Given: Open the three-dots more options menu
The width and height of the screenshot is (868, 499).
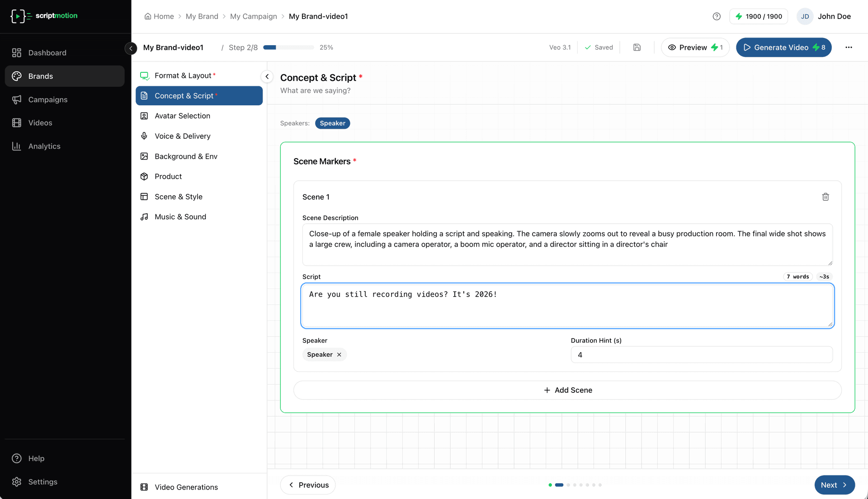Looking at the screenshot, I should [x=849, y=47].
